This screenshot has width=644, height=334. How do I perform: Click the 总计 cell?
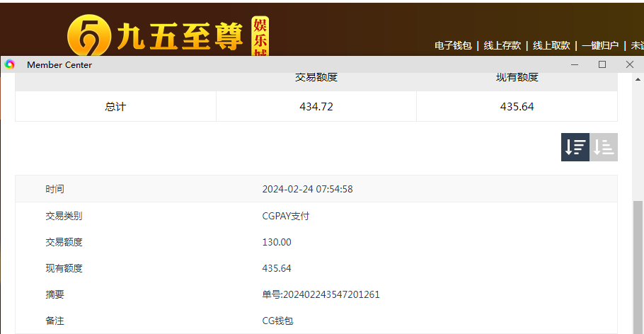115,106
